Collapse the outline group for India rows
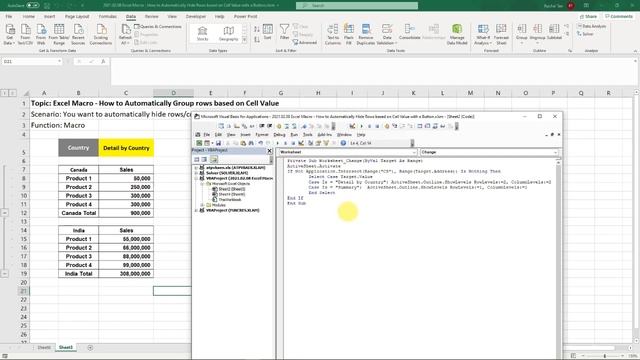 [4, 273]
